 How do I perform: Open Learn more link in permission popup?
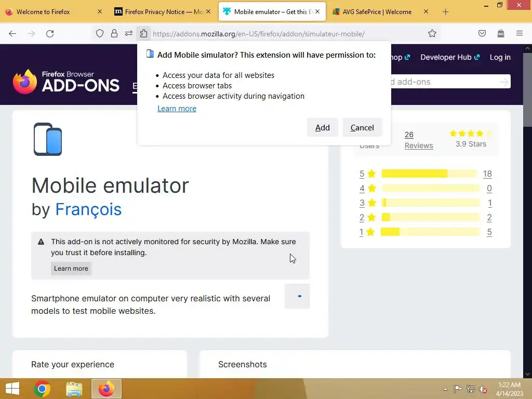(x=177, y=109)
